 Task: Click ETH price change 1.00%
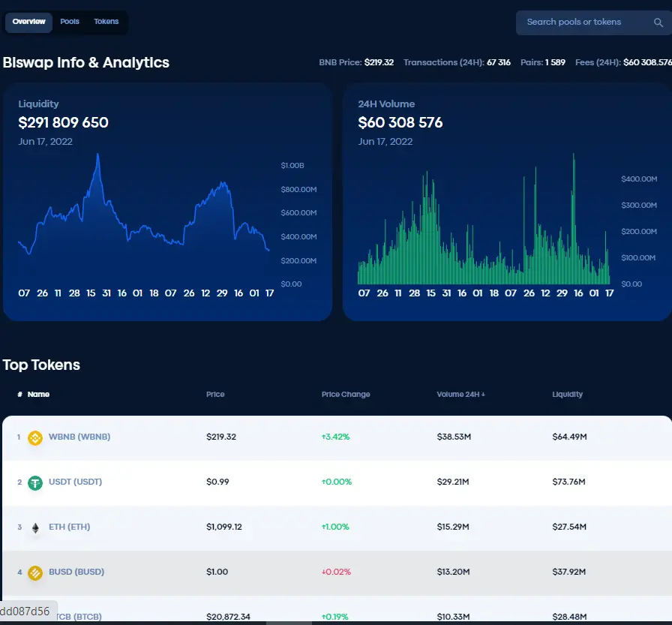coord(335,527)
